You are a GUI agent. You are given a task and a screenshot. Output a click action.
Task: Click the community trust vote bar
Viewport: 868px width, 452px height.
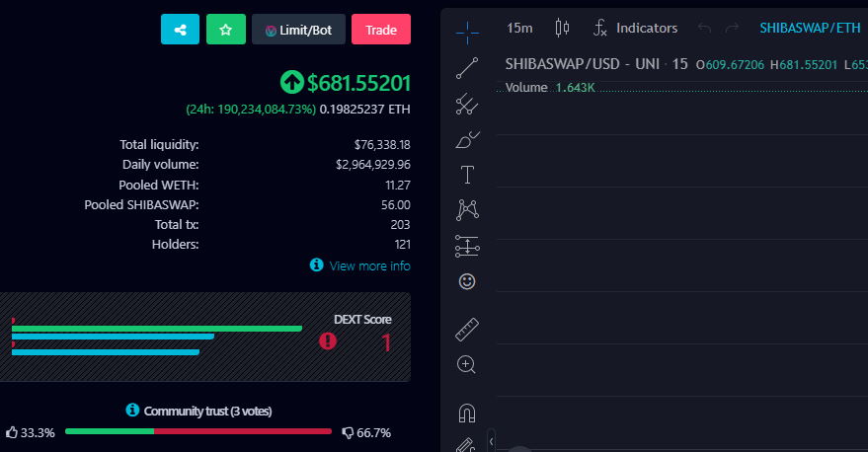tap(198, 431)
